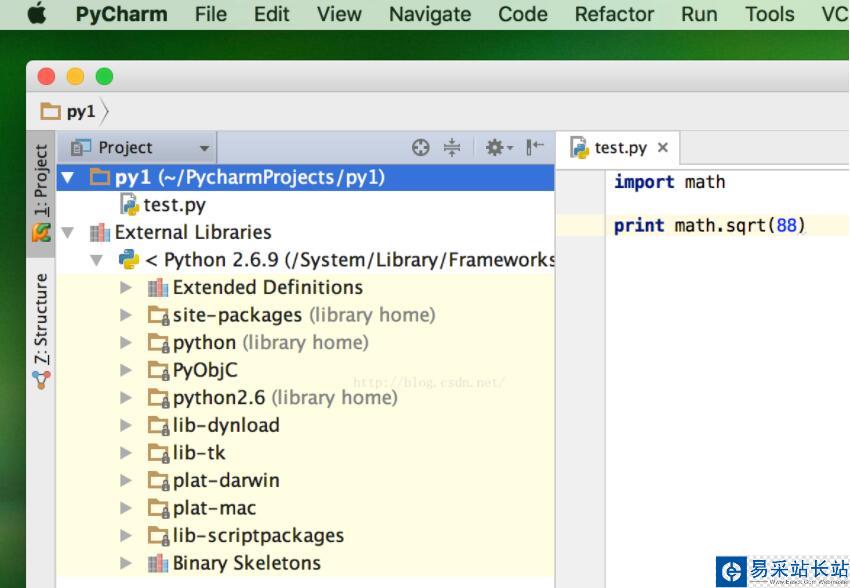The height and width of the screenshot is (588, 850).
Task: Click the Apple logo menu
Action: click(x=37, y=14)
